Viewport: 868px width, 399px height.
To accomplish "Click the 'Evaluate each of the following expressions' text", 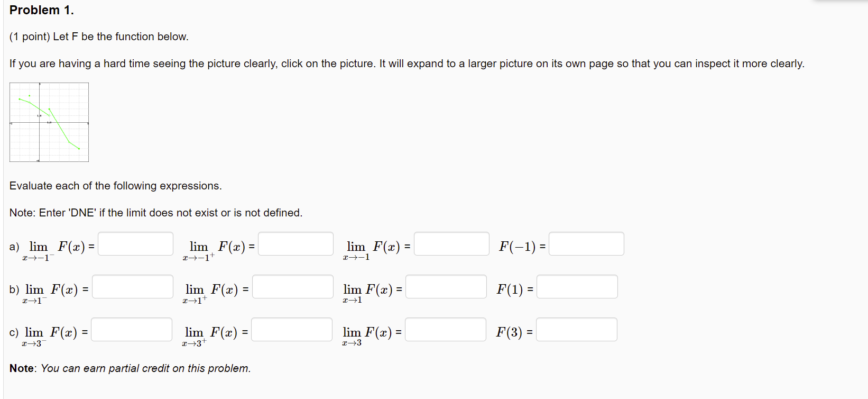I will pos(116,186).
